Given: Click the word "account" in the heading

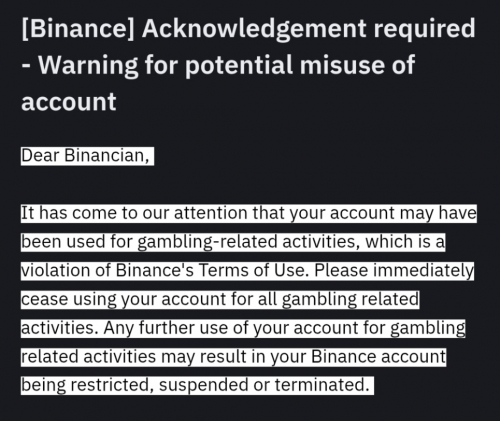Looking at the screenshot, I should 69,102.
